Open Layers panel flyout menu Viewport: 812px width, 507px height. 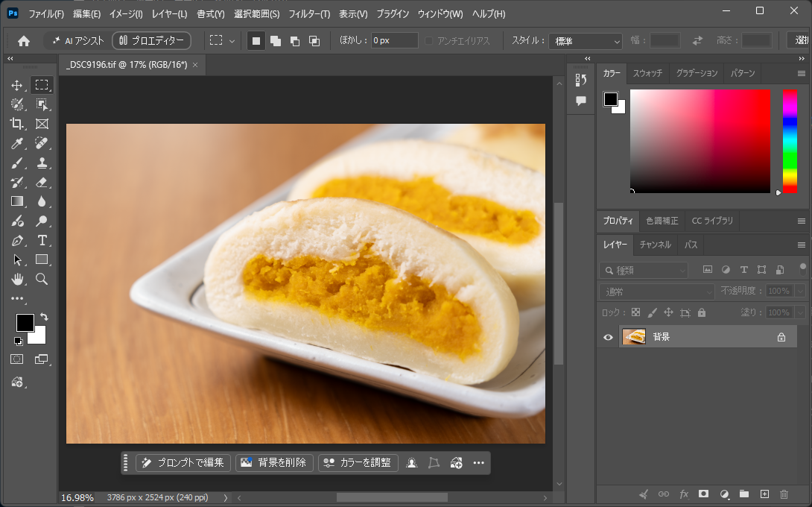coord(801,245)
